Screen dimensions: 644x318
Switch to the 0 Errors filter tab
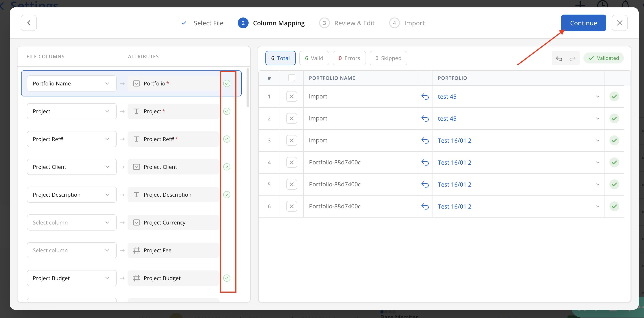point(349,58)
